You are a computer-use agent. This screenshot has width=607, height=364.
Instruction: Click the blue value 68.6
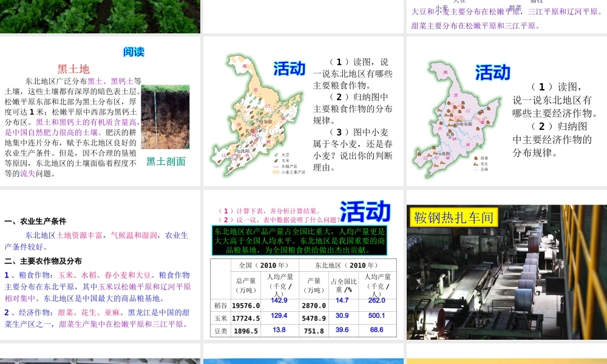click(377, 330)
